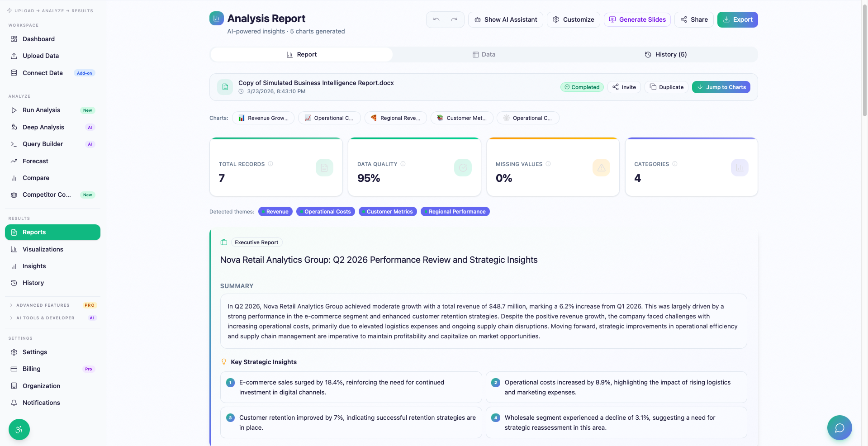Click the Total Records card document icon
This screenshot has height=446, width=868.
click(x=324, y=167)
